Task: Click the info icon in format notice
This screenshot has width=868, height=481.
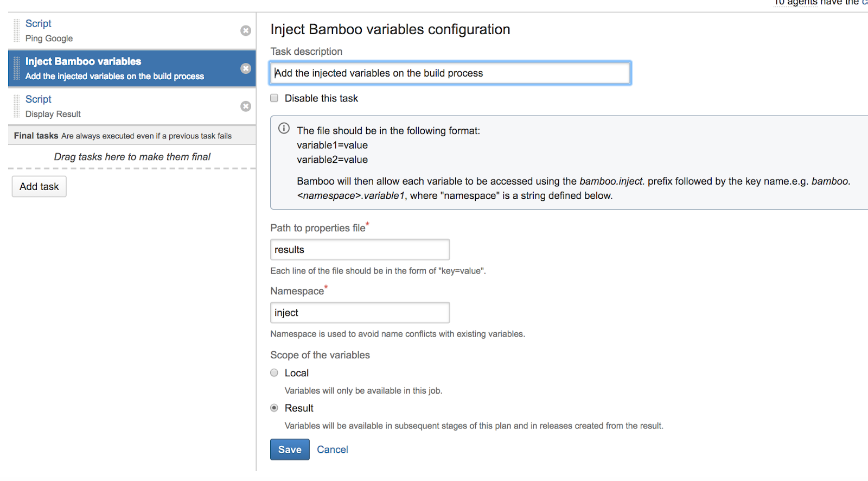Action: (284, 128)
